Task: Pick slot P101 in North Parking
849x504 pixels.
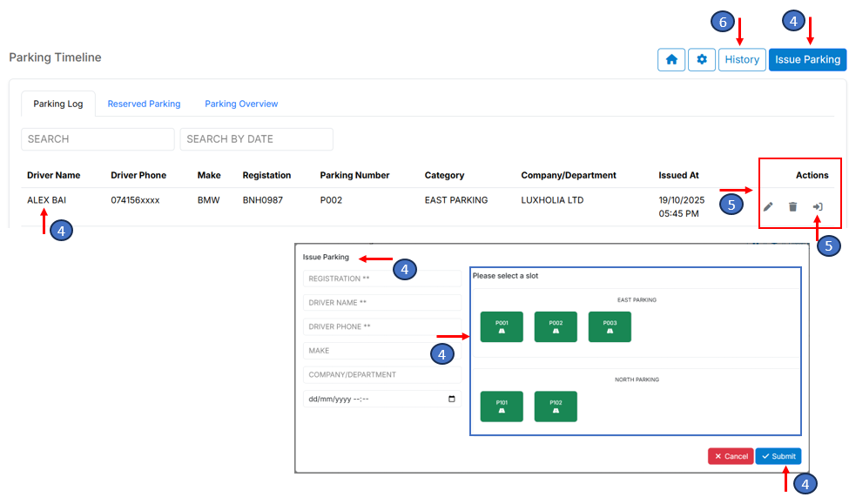Action: pos(502,407)
